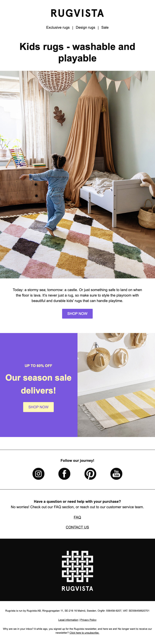The image size is (155, 644).
Task: Open the Design rugs menu link
Action: click(85, 28)
